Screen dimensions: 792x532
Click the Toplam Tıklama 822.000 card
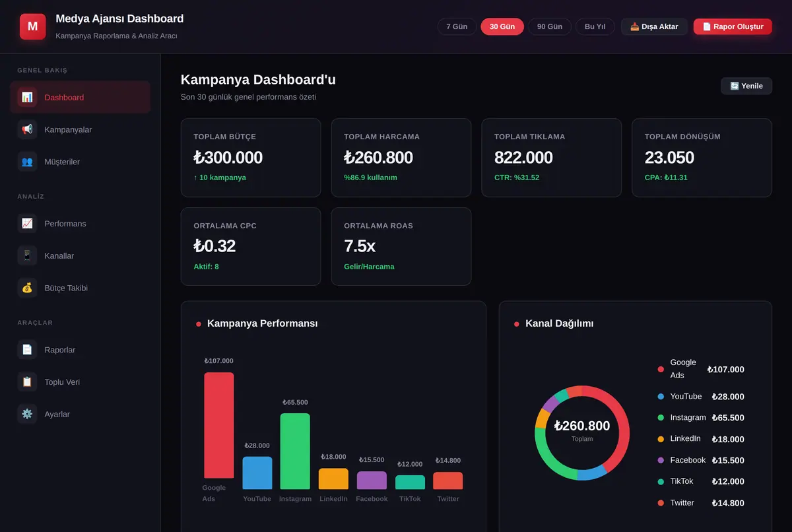tap(552, 158)
